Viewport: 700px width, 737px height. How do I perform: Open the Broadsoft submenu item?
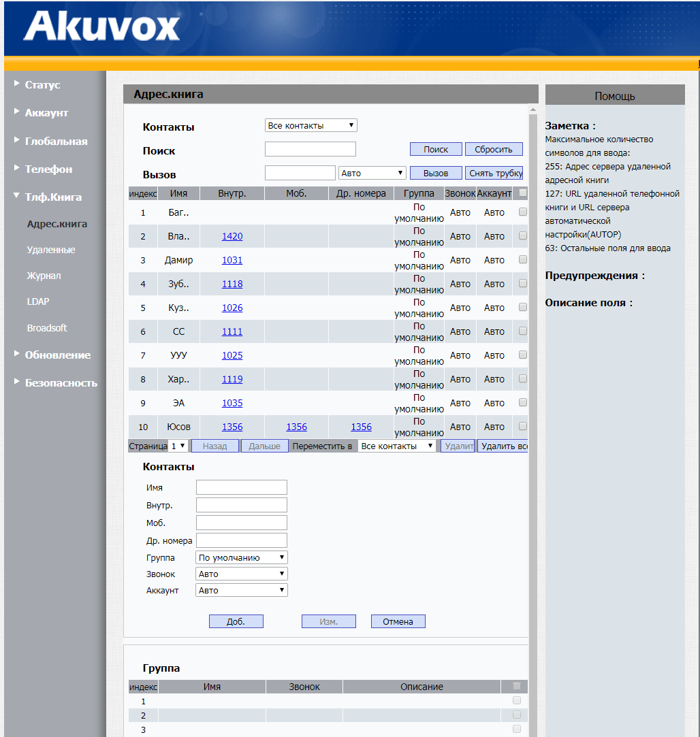tap(46, 327)
